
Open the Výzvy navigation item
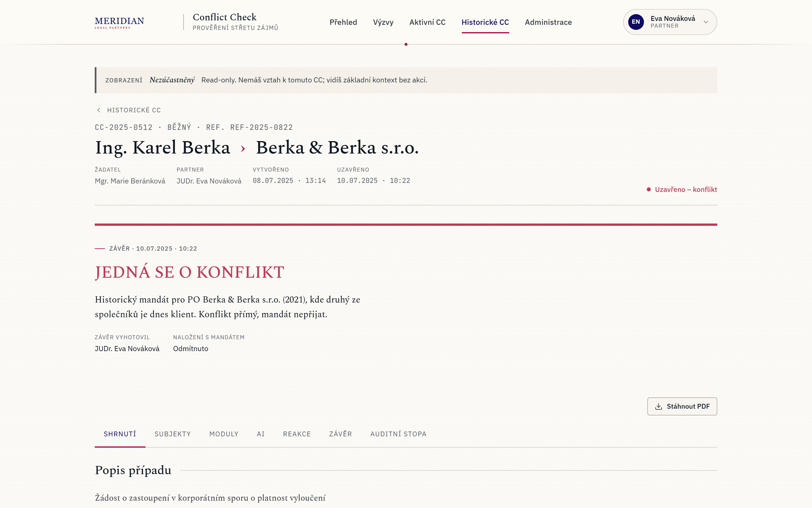[383, 22]
